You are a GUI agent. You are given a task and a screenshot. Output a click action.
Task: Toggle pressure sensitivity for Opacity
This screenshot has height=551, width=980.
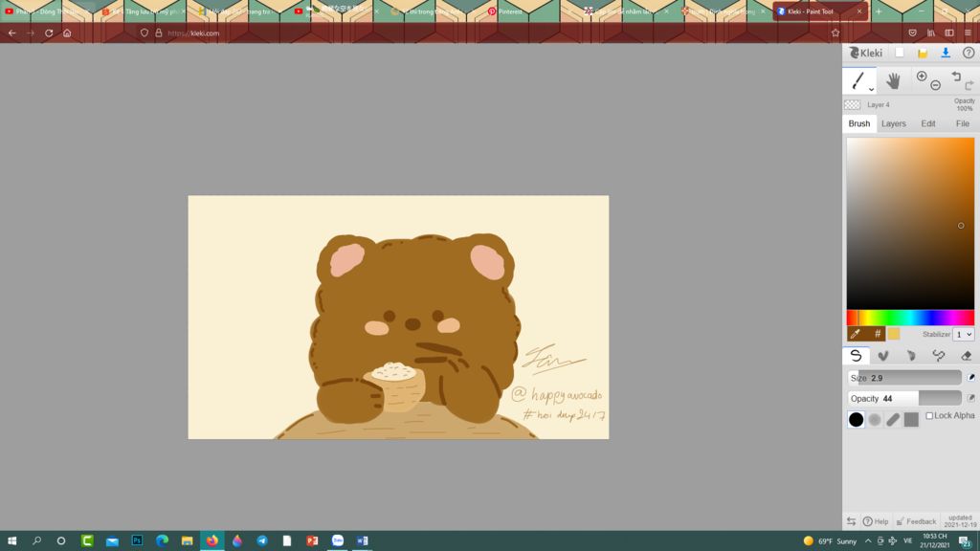coord(970,398)
